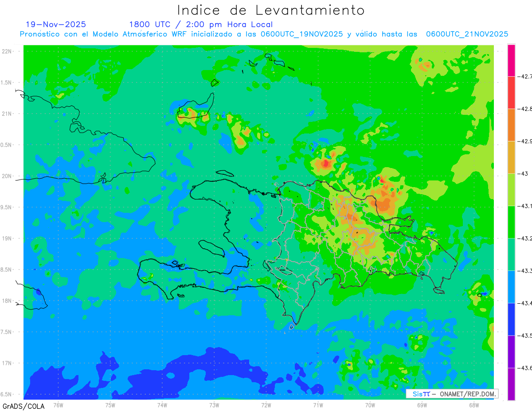Click the colorbar value '-42.9'
Screen dimensions: 532x411
(x=525, y=141)
